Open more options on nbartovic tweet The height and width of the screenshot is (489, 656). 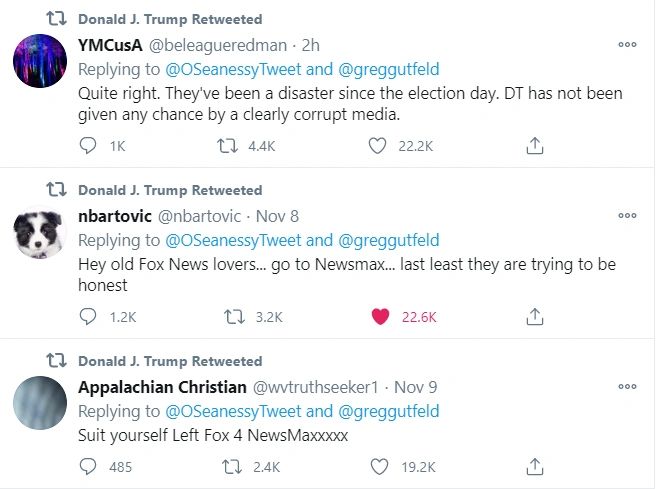(x=627, y=215)
